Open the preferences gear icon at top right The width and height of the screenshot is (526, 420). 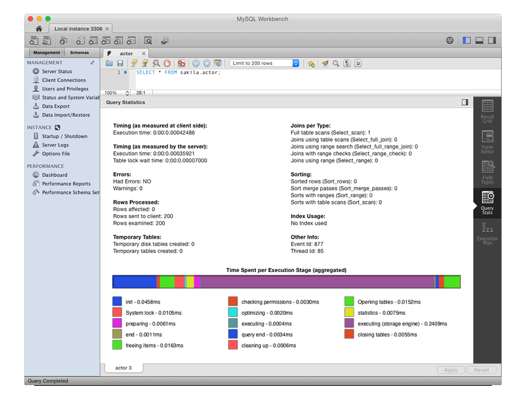point(450,41)
